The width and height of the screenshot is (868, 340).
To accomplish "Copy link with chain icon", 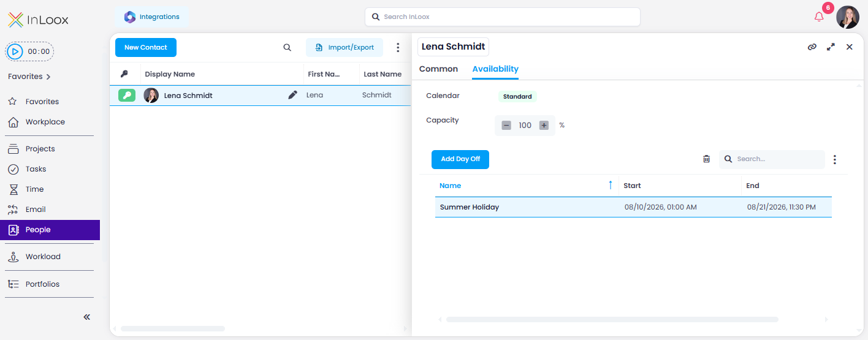I will pos(812,47).
